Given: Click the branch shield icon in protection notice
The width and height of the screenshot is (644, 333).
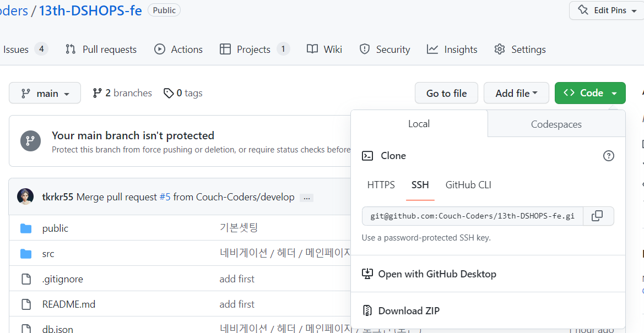Looking at the screenshot, I should (30, 141).
